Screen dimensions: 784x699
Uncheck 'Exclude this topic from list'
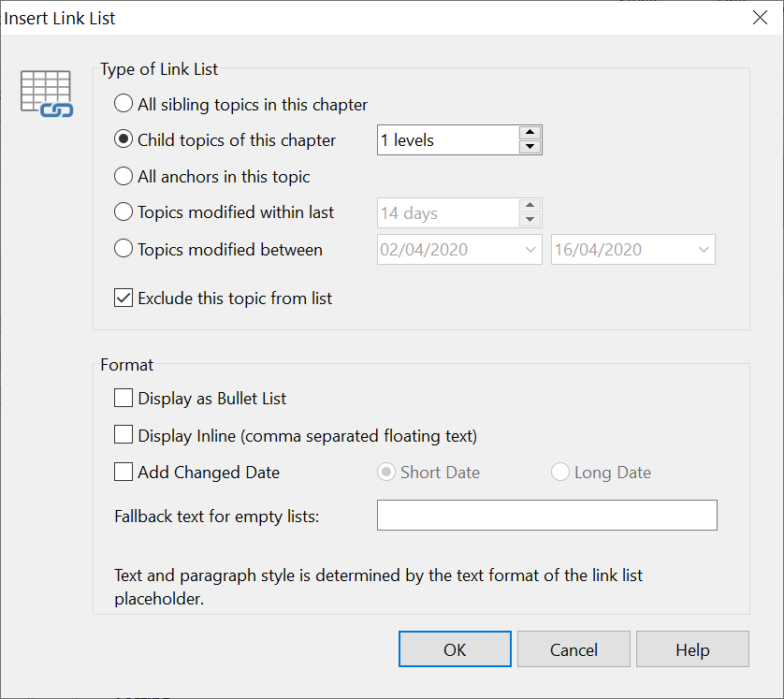pos(123,298)
